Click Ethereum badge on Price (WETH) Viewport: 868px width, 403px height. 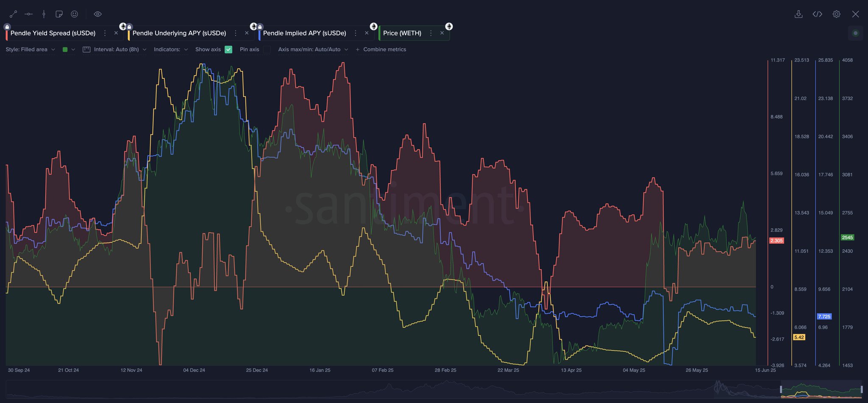(x=449, y=26)
